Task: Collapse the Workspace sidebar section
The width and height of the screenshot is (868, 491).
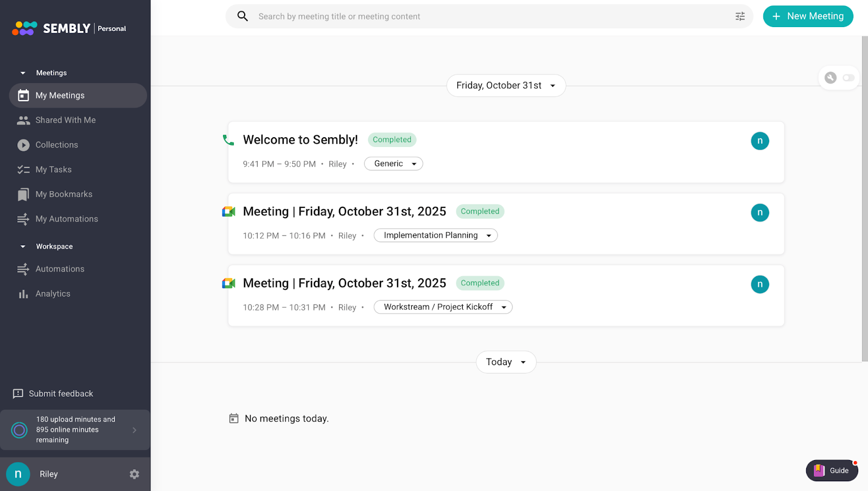Action: pyautogui.click(x=23, y=247)
